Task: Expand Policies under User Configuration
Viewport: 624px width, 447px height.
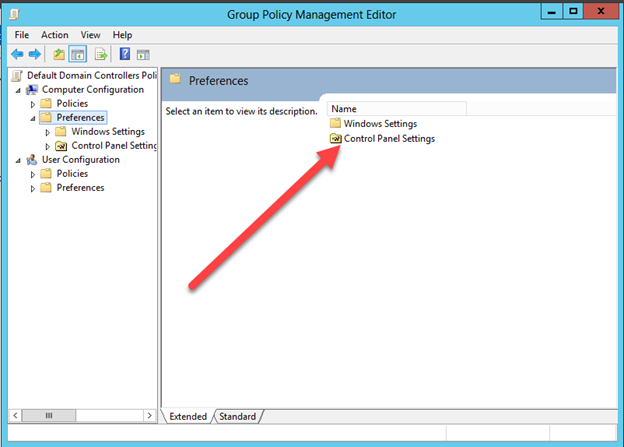Action: [x=33, y=174]
